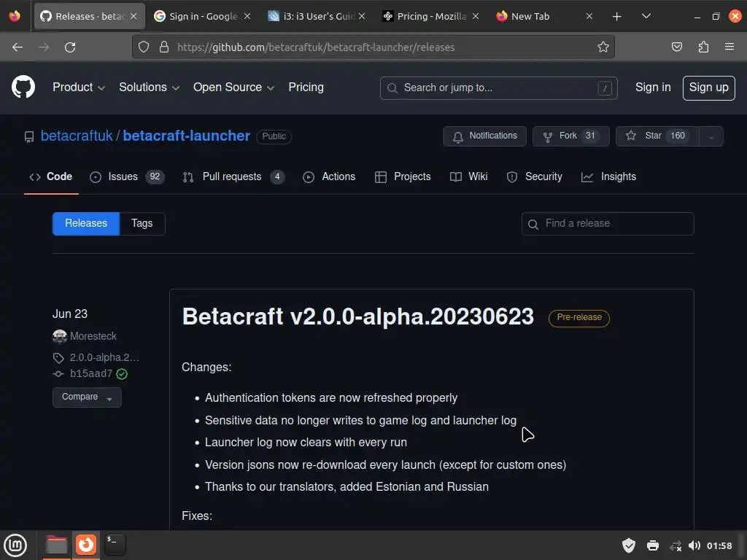The width and height of the screenshot is (747, 560).
Task: Click the green verified check icon
Action: (x=122, y=374)
